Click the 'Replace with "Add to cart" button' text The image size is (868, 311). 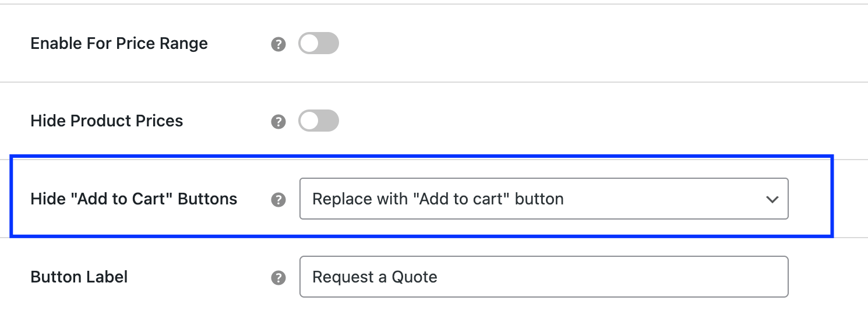(438, 199)
